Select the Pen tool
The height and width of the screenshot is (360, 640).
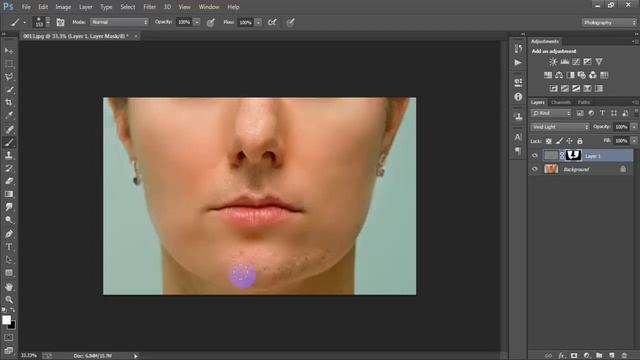point(9,234)
